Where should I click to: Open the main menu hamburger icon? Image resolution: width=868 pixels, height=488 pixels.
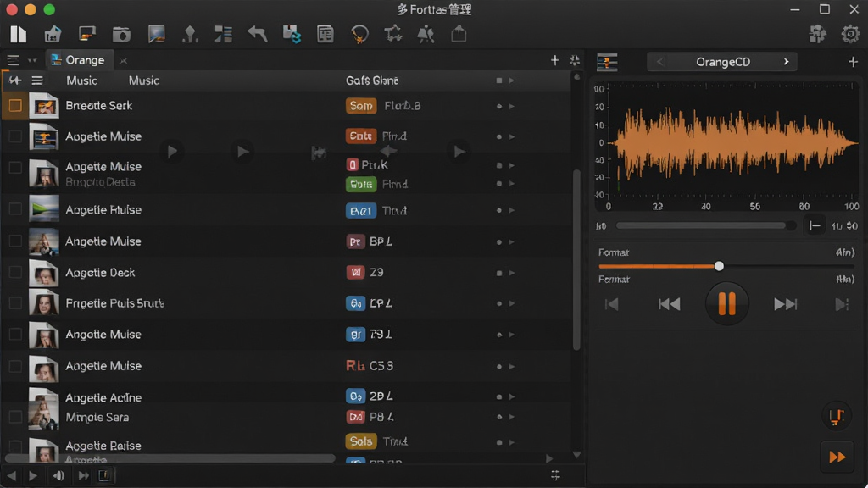(x=13, y=60)
